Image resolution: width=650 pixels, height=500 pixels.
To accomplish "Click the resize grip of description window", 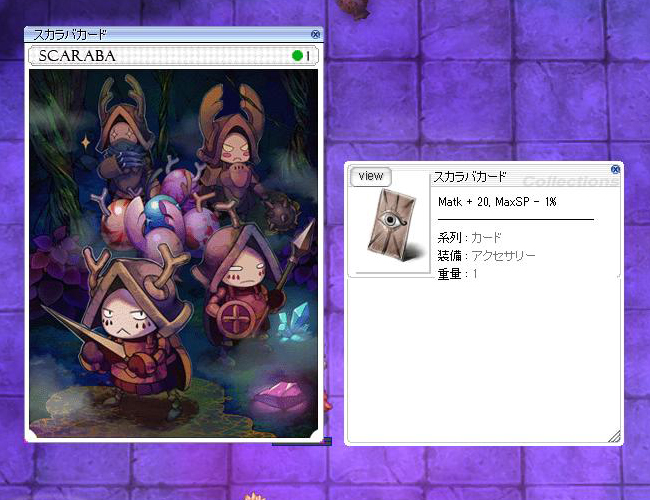I will tap(614, 437).
